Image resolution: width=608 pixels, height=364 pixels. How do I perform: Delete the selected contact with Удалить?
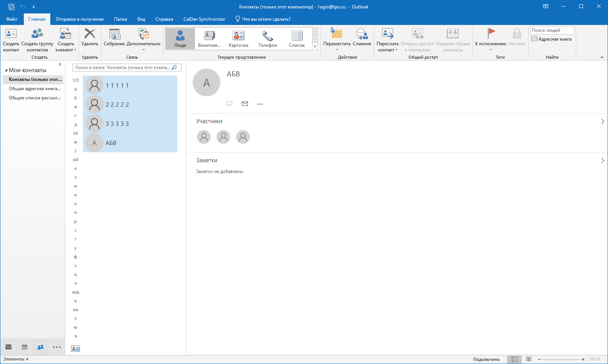(90, 38)
